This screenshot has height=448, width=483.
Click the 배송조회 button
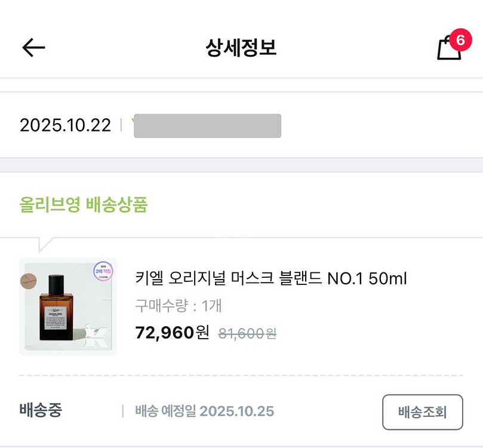[x=422, y=412]
